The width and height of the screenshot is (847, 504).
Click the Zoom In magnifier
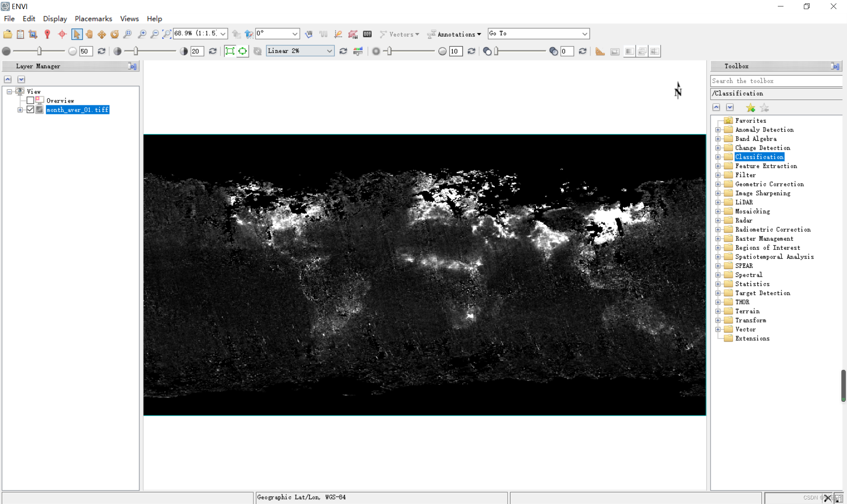point(142,34)
